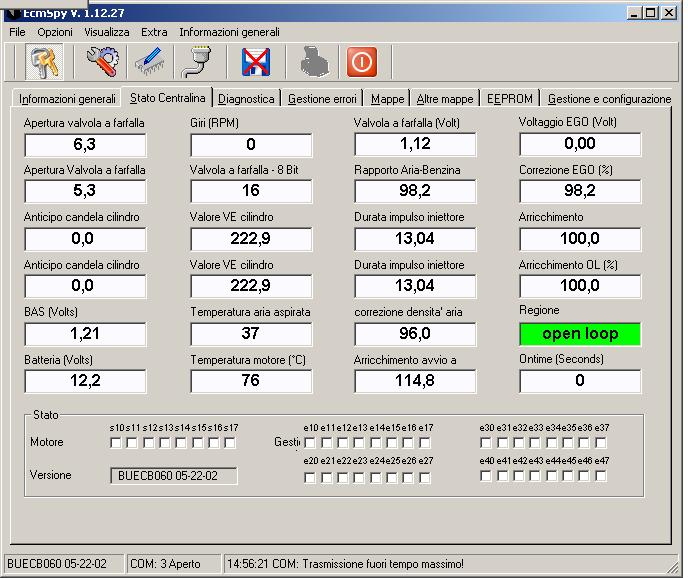This screenshot has width=688, height=578.
Task: Switch to the Informazioni generali tab
Action: click(x=67, y=99)
